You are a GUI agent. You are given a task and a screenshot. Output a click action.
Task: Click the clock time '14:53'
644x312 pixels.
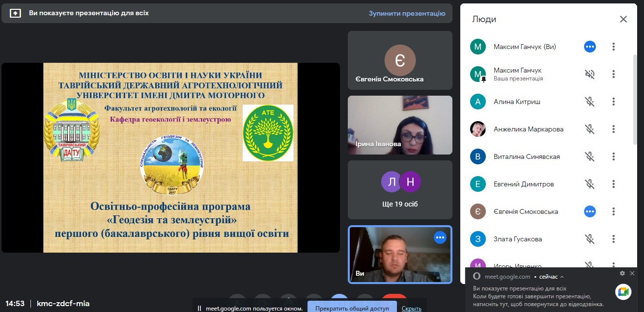click(15, 303)
